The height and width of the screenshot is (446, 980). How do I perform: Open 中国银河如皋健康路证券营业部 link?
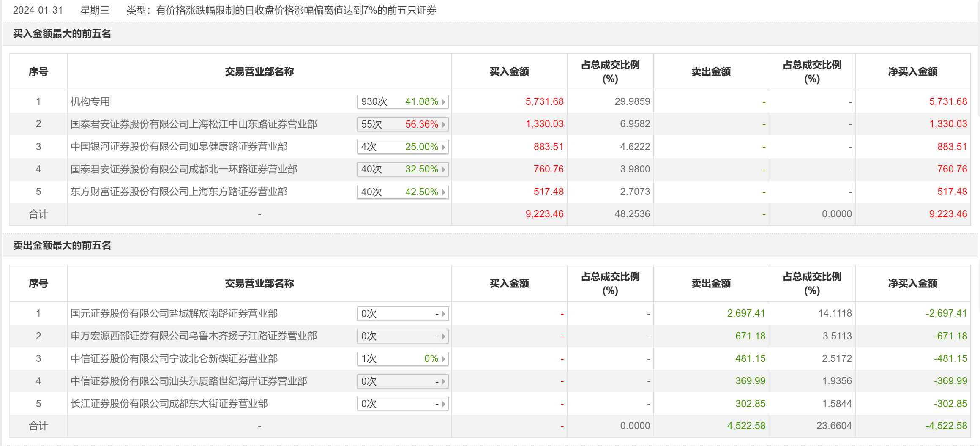pyautogui.click(x=179, y=147)
